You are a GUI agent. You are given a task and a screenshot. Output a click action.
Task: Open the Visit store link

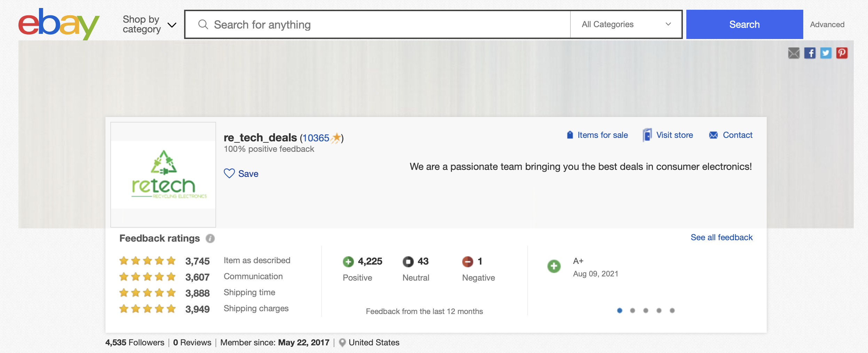click(674, 135)
